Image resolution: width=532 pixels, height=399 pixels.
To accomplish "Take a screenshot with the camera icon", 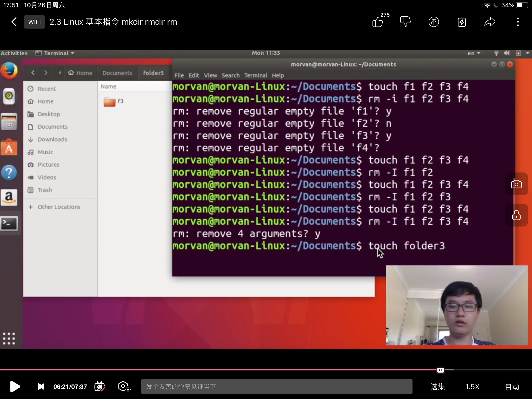I will (516, 184).
